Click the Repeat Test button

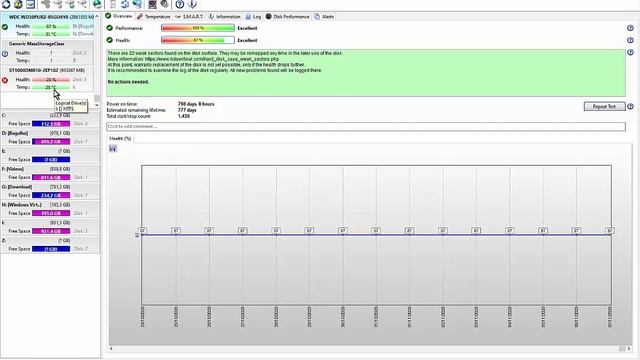[x=604, y=106]
